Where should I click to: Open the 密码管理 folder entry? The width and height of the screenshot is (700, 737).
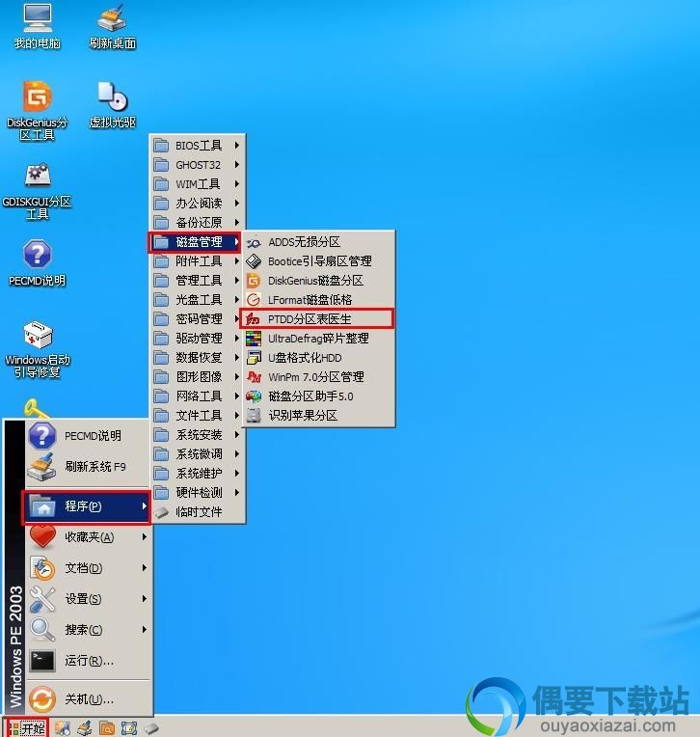point(198,318)
